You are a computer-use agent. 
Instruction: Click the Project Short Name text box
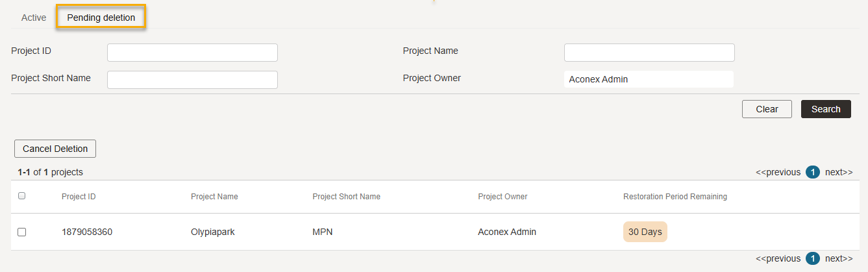coord(192,80)
